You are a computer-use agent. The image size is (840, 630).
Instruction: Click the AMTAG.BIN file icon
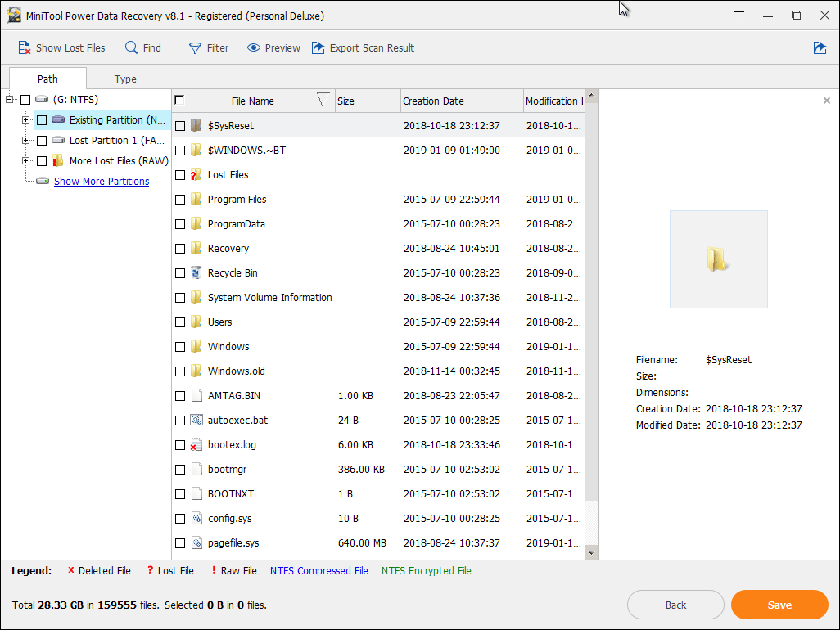click(x=196, y=395)
